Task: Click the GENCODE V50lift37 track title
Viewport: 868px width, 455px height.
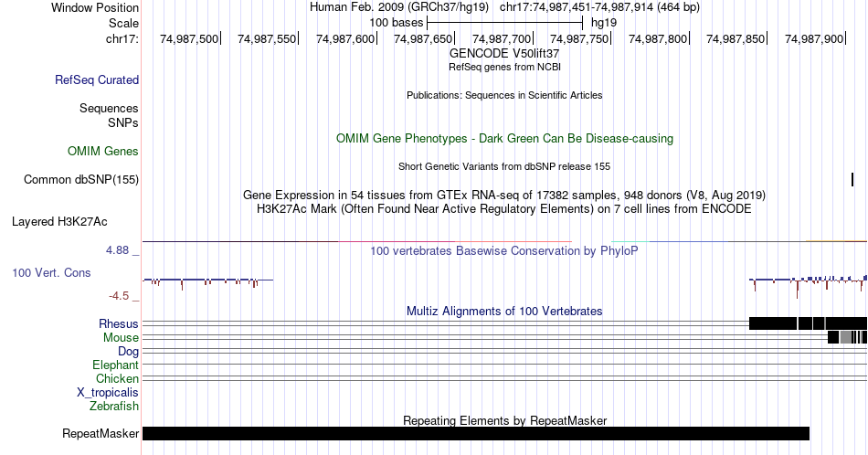Action: pyautogui.click(x=504, y=54)
